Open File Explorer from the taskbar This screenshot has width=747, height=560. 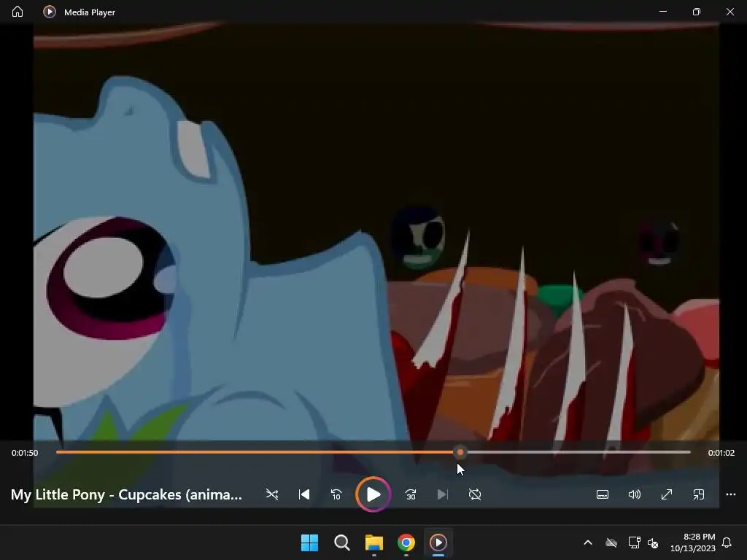click(374, 542)
